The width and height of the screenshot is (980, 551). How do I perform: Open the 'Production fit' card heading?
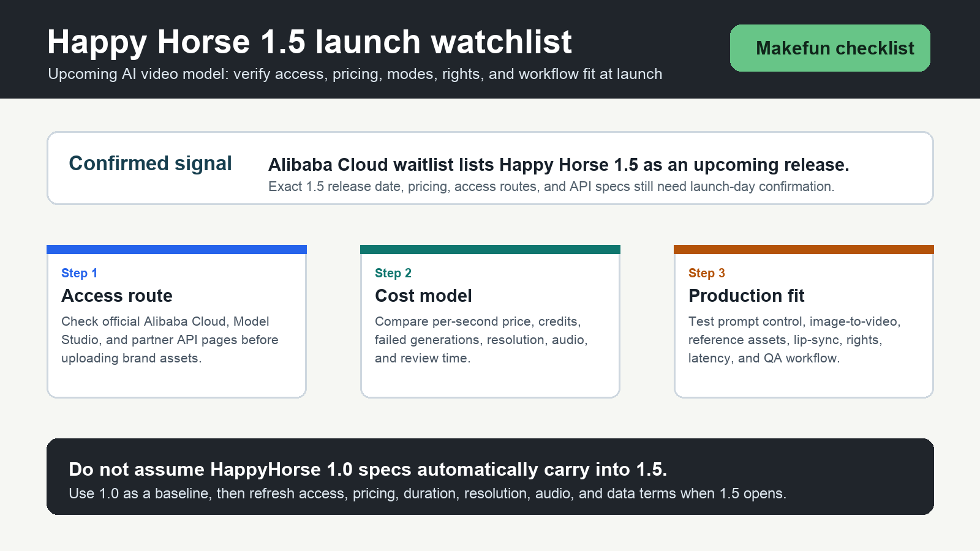(x=746, y=296)
